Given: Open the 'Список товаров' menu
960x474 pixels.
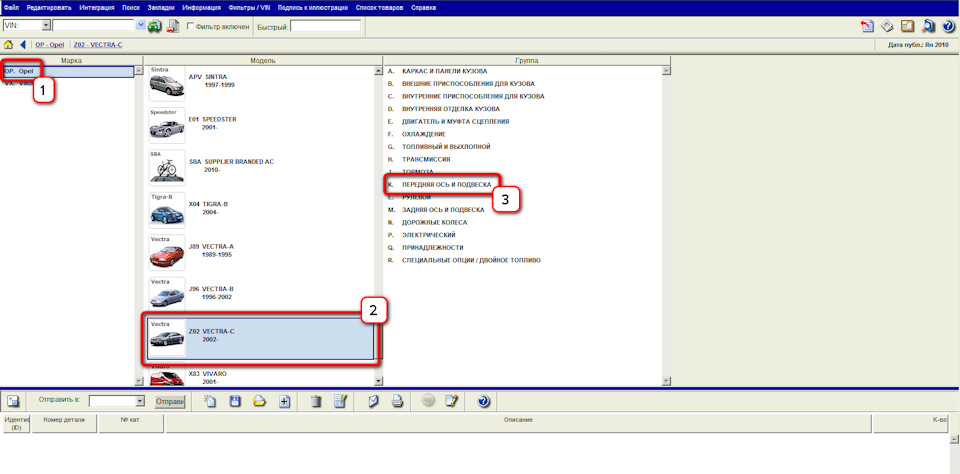Looking at the screenshot, I should (x=380, y=8).
